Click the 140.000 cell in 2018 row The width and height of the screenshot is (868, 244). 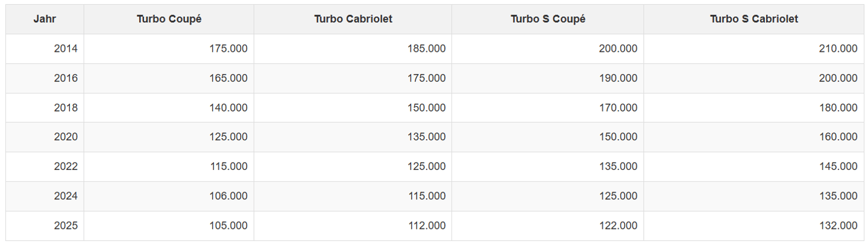pyautogui.click(x=169, y=108)
